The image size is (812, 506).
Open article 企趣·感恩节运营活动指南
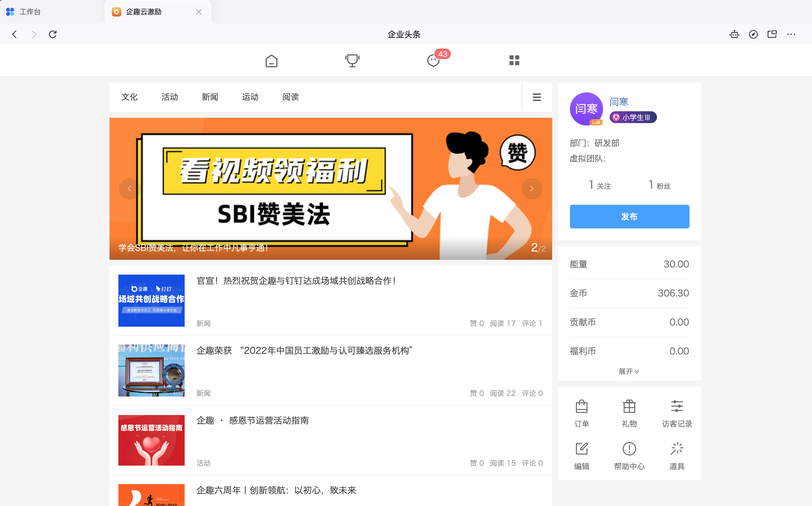252,420
